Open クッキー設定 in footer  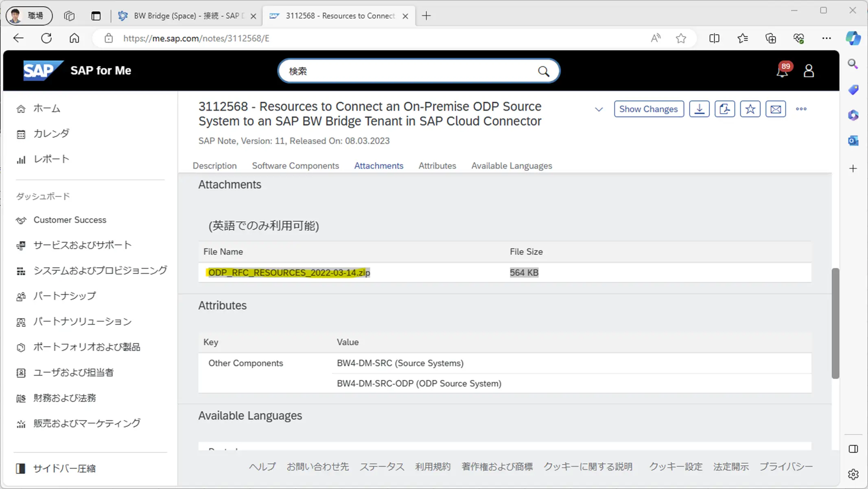pos(676,467)
